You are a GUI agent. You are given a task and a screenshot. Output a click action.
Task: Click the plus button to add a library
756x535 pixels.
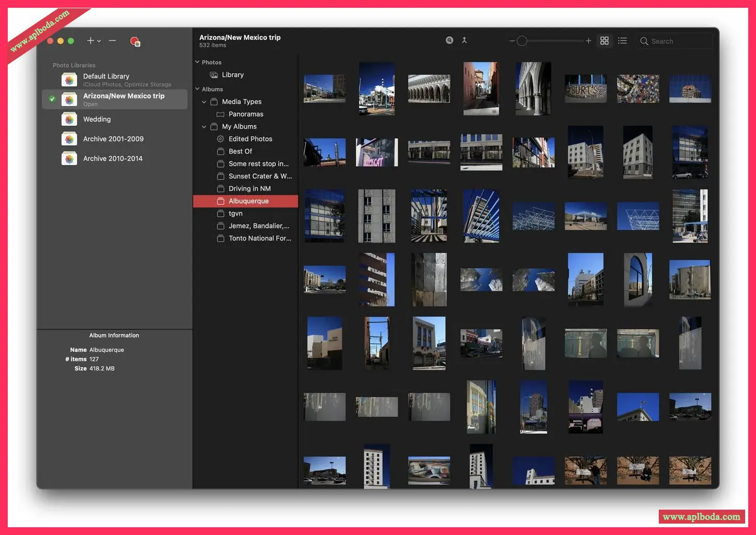point(90,41)
